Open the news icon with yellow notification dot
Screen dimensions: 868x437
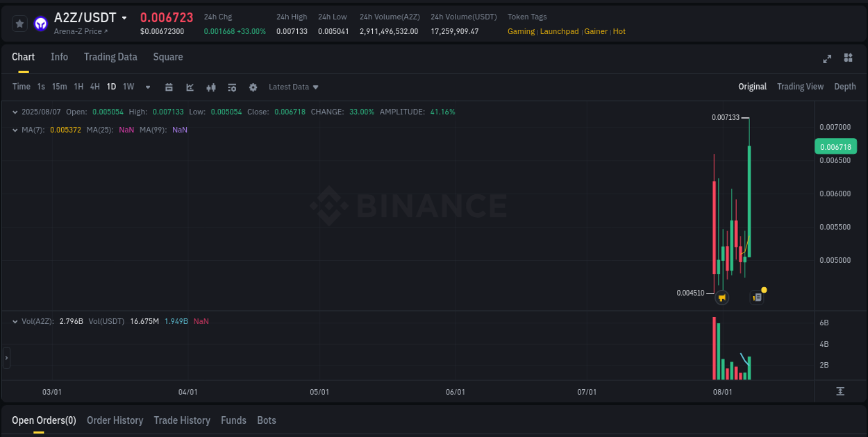click(x=757, y=297)
